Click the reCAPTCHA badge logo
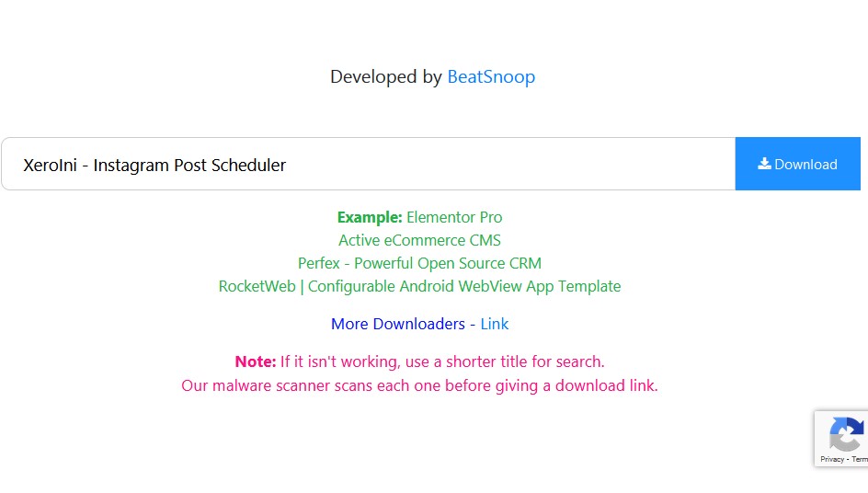868x493 pixels. click(x=847, y=434)
